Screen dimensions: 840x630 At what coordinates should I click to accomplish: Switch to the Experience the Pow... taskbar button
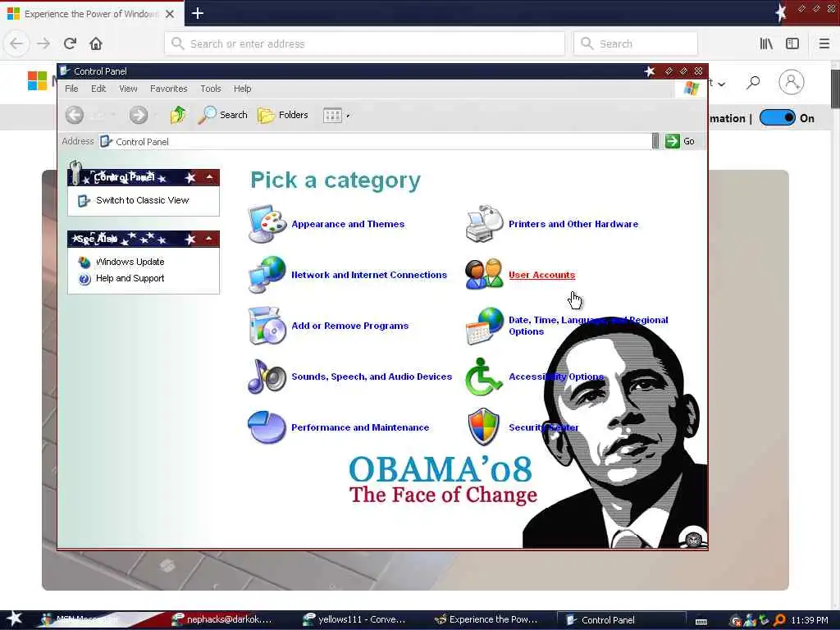click(486, 619)
